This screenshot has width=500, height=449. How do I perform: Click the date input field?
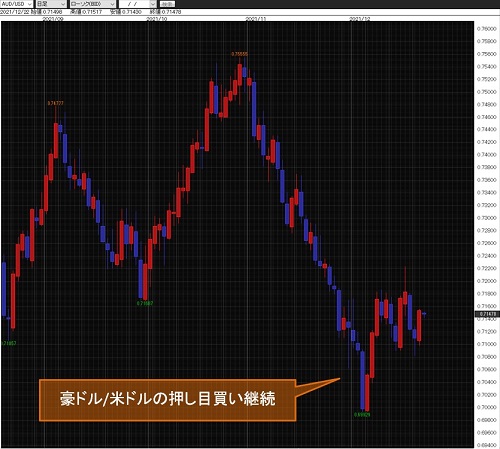[134, 4]
